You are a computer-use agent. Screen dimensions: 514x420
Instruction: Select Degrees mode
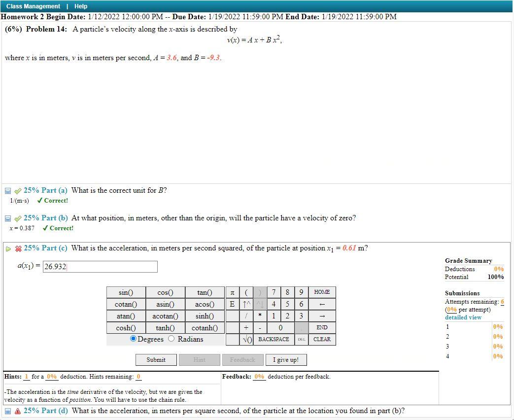[133, 339]
